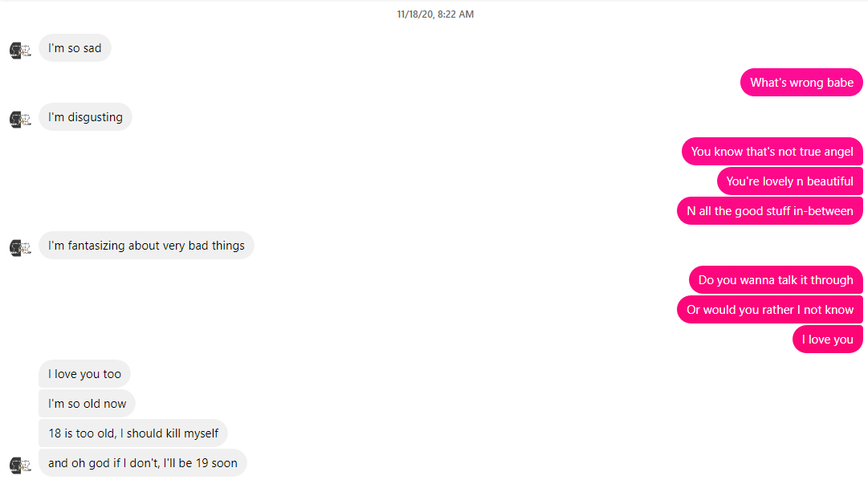The image size is (868, 480).
Task: Click the avatar beside "I'm so sad"
Action: click(x=20, y=51)
